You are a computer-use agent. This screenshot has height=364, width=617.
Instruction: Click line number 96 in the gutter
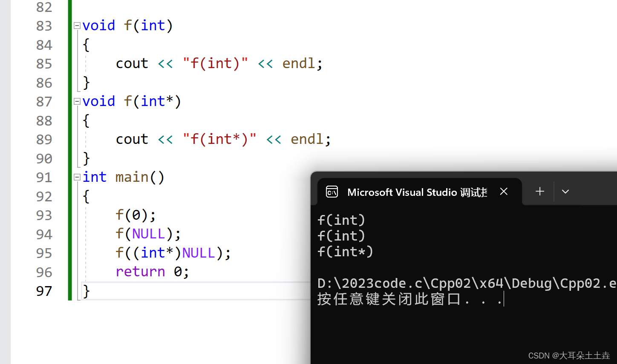tap(44, 272)
